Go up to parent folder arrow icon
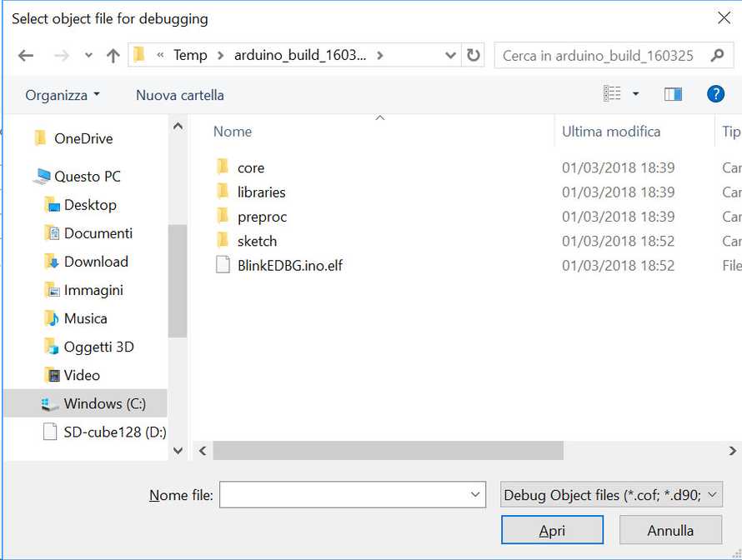This screenshot has height=560, width=742. pos(113,55)
